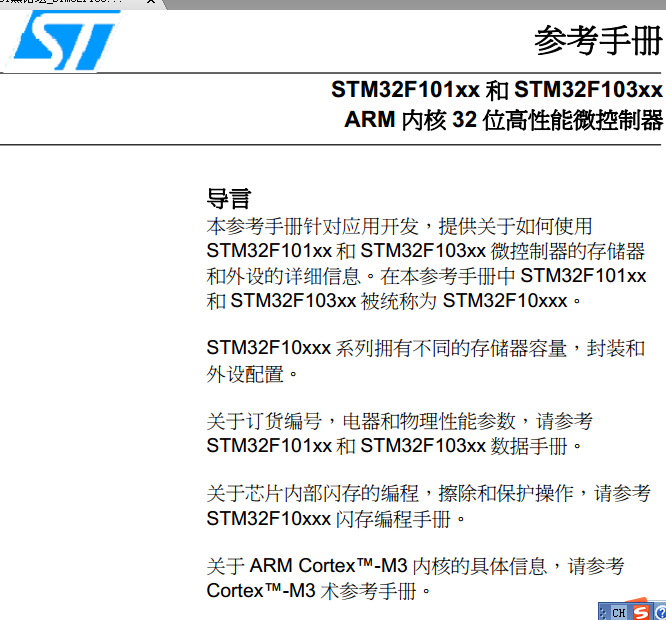Click the title line 'STM32F101xx 和 STM32F103xx'
Viewport: 666px width, 620px height.
(497, 90)
